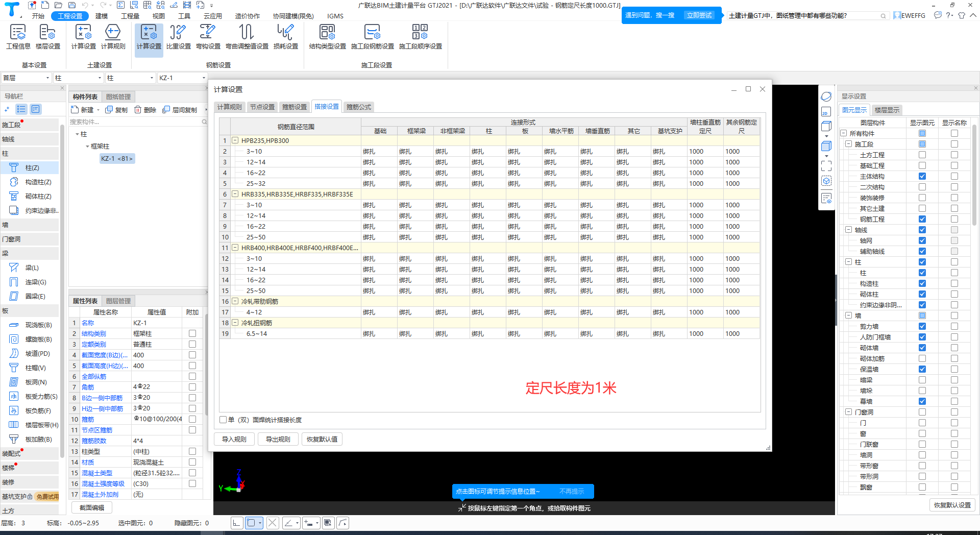This screenshot has height=535, width=980.
Task: Open the 首层 floor dropdown
Action: pyautogui.click(x=26, y=78)
